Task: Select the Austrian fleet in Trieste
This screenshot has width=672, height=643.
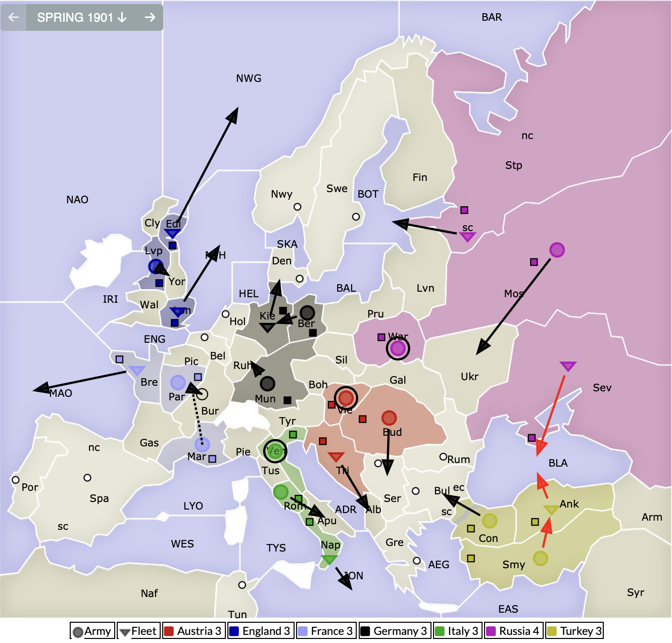Action: point(336,457)
